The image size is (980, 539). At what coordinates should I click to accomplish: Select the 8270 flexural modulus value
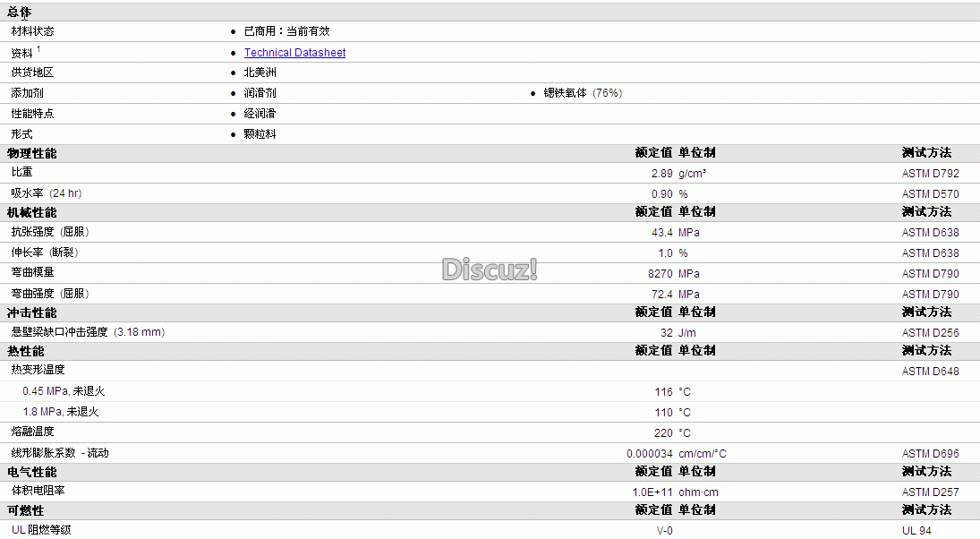click(x=660, y=274)
